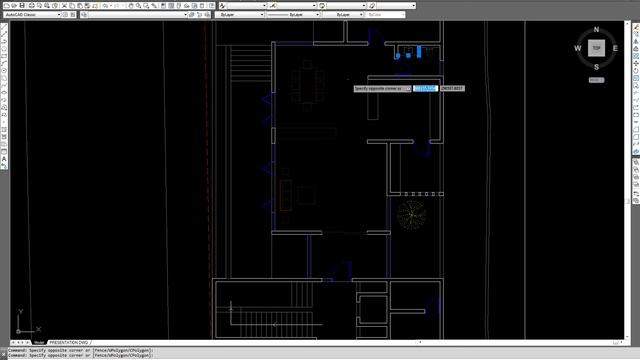
Task: Open the dimension style dropdown
Action: pos(297,6)
